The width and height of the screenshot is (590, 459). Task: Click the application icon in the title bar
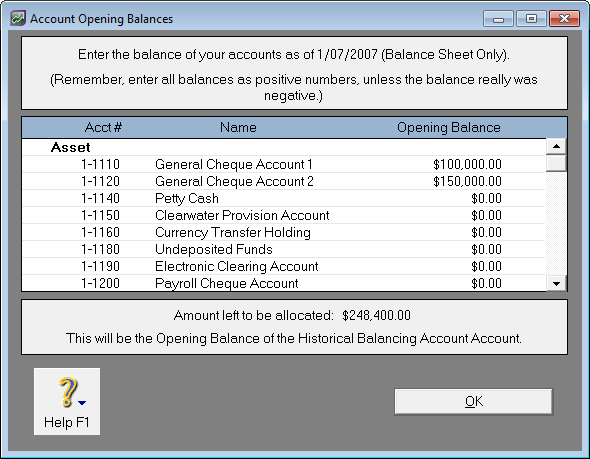[18, 18]
